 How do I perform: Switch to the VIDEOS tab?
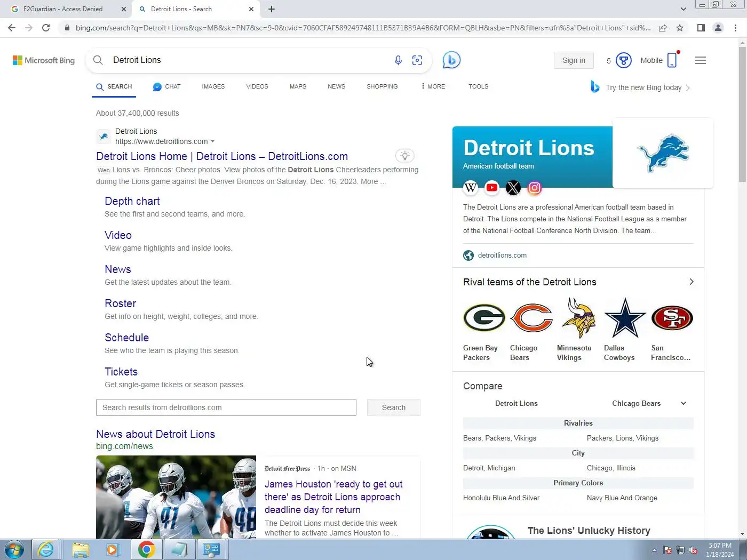[x=257, y=86]
